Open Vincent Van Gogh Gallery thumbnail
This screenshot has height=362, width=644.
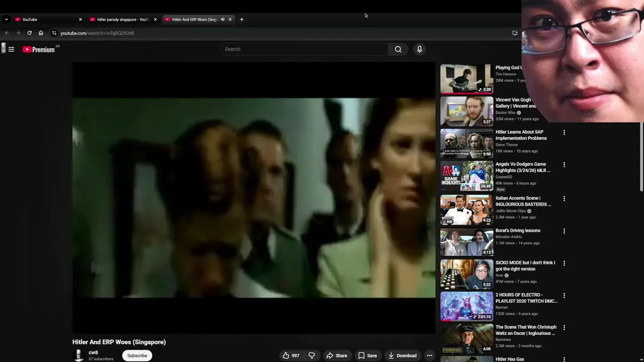point(466,111)
